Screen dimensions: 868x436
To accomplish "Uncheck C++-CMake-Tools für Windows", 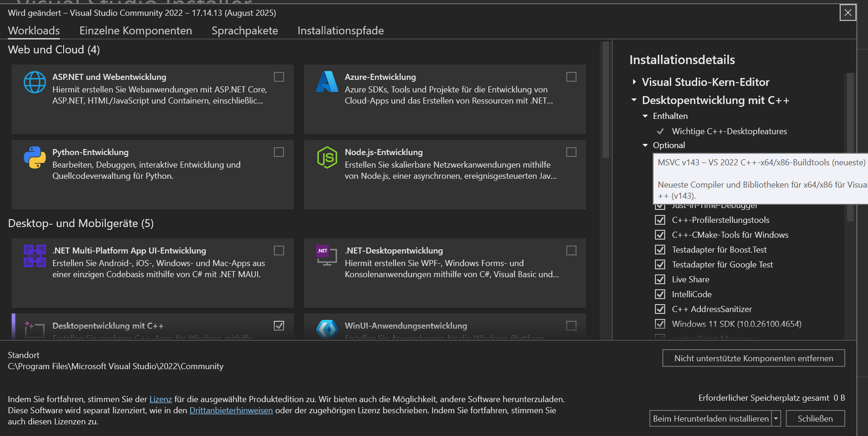I will click(x=660, y=235).
